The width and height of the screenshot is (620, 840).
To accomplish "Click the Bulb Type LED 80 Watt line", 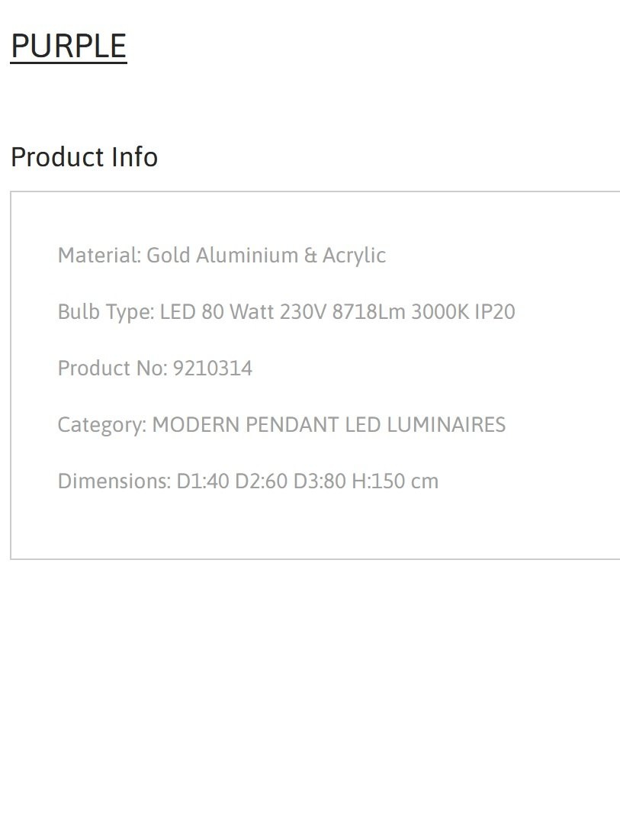I will pyautogui.click(x=287, y=312).
